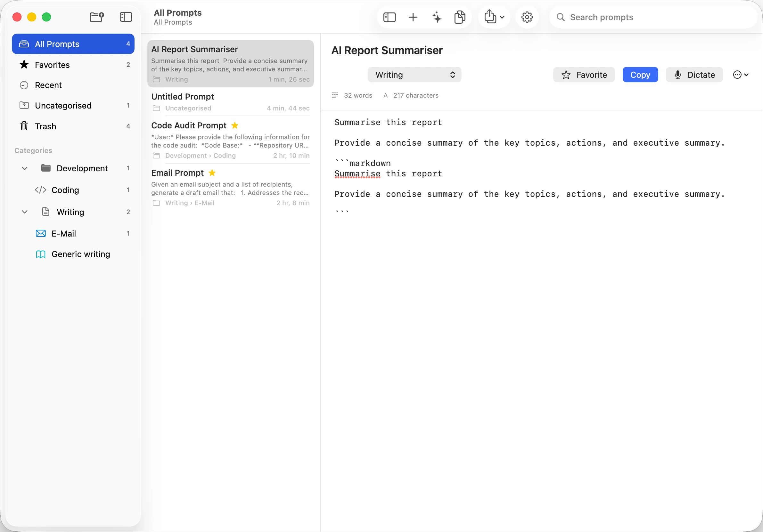Click the 32 words count
Viewport: 763px width, 532px height.
click(x=358, y=95)
